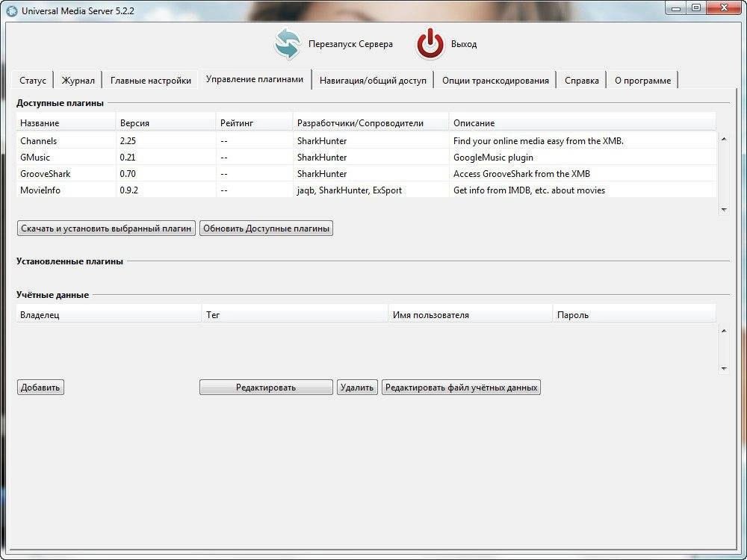Click the restart server arrows icon
This screenshot has height=560, width=747.
[288, 44]
